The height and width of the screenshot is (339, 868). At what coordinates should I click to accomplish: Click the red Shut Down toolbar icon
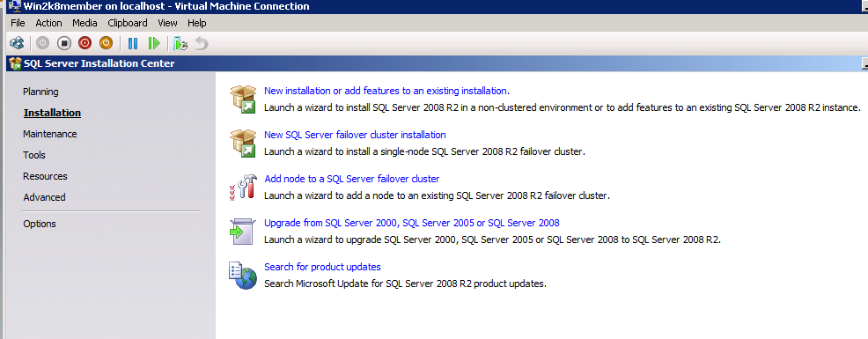85,42
